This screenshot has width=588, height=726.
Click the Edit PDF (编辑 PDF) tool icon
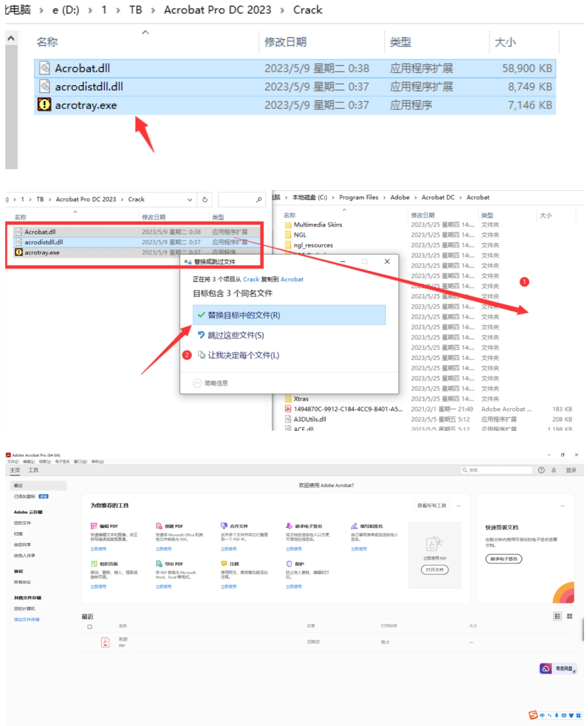94,526
